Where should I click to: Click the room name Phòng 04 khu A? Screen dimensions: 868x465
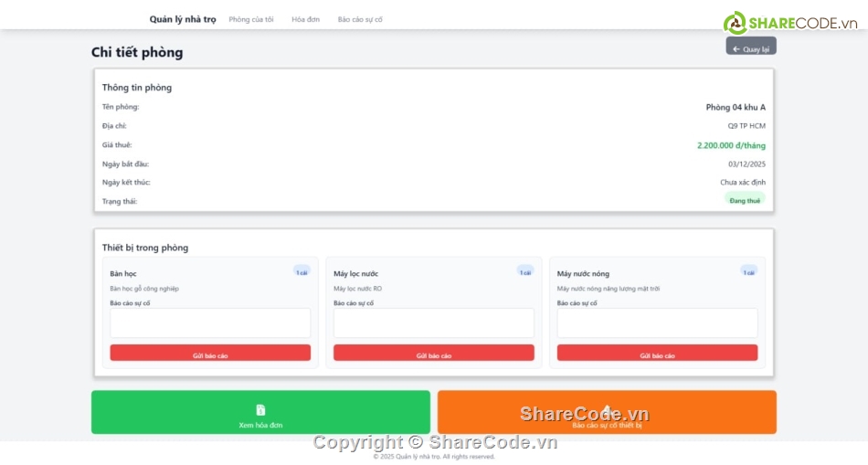(736, 108)
